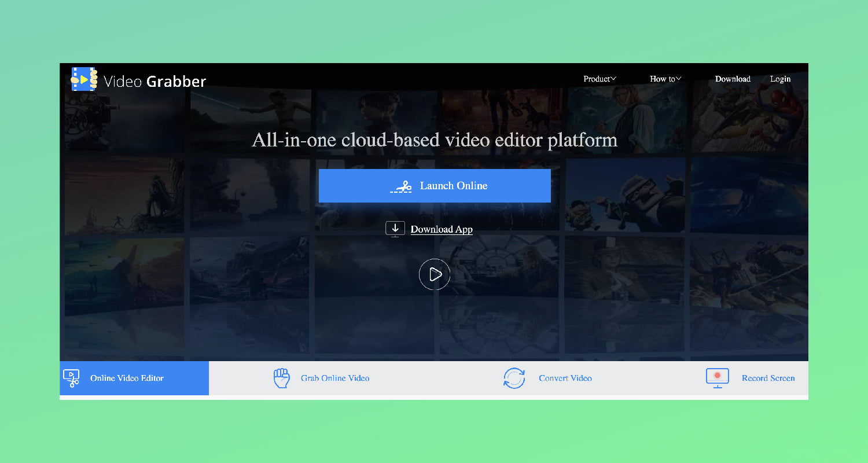Play the intro video with circular play button

point(435,274)
